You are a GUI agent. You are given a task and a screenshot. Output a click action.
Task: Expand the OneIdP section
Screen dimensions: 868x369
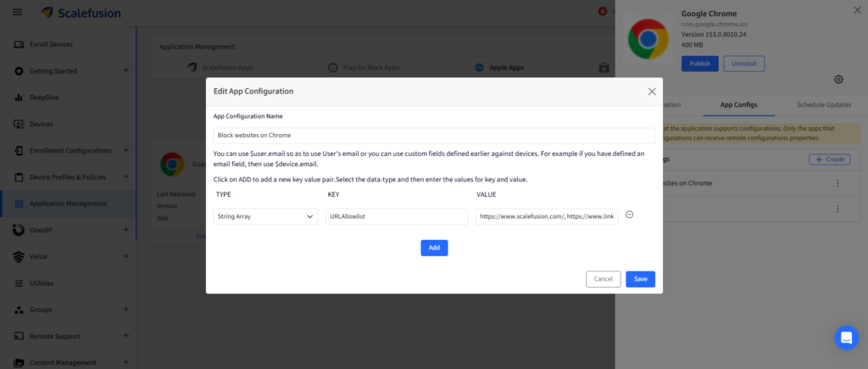click(x=126, y=230)
